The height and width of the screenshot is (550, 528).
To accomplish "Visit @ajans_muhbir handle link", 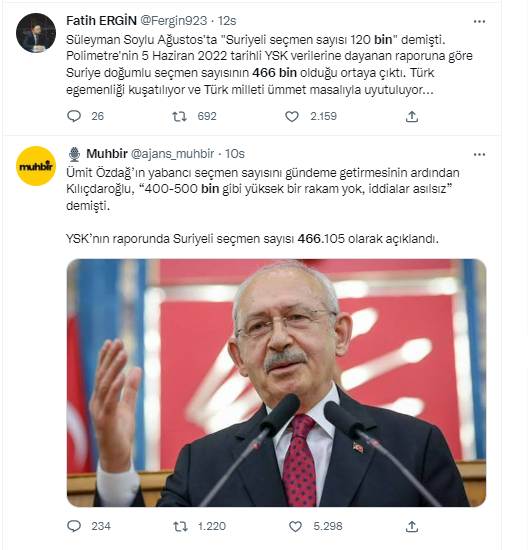I will click(172, 154).
